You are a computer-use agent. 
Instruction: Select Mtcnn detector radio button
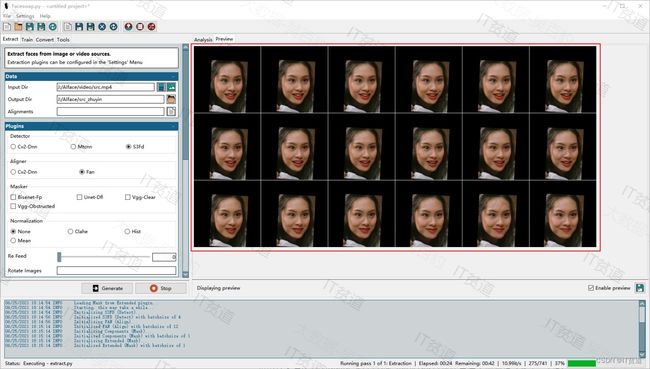click(73, 147)
